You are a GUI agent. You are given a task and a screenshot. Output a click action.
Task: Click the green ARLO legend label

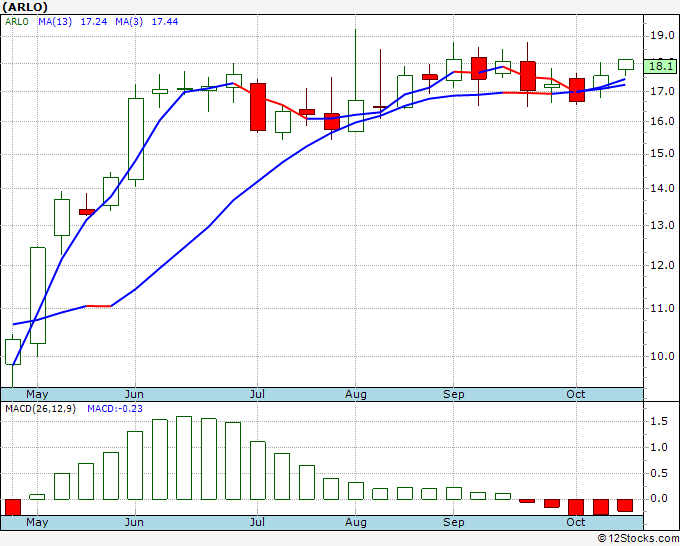tap(16, 22)
